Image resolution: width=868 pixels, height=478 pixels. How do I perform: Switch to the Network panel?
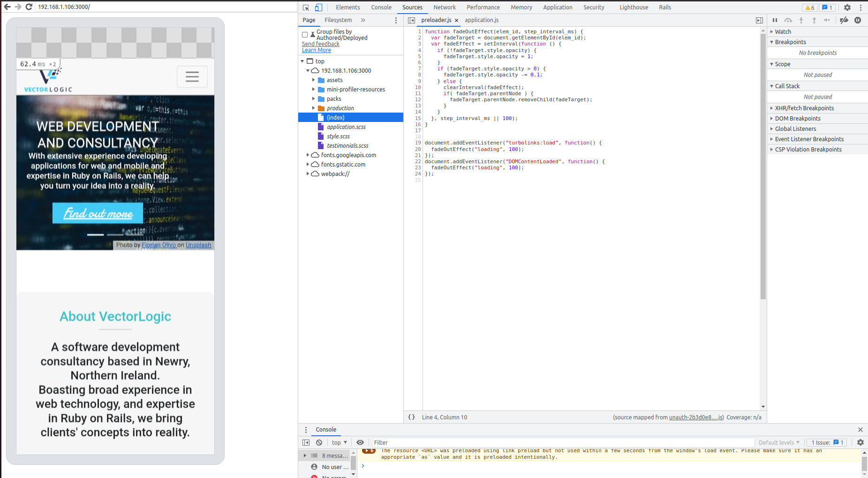click(444, 8)
